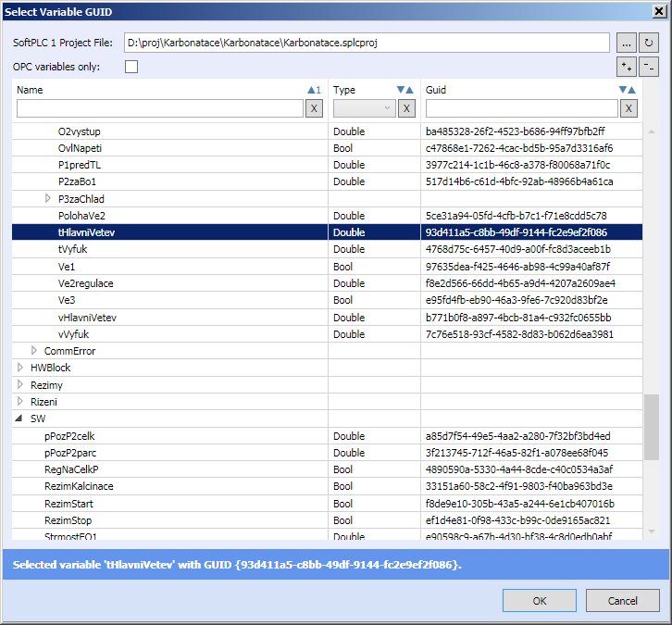
Task: Click sort arrows in Type column header
Action: 404,90
